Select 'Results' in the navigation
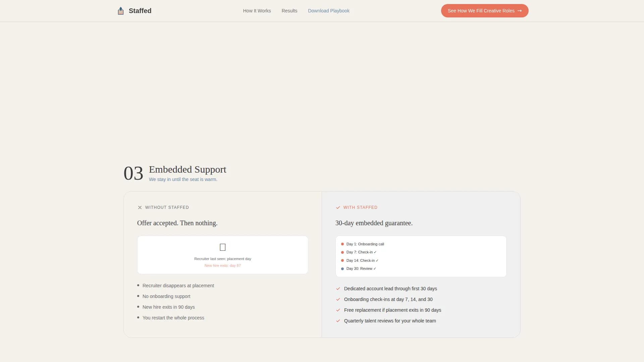Viewport: 644px width, 362px height. point(289,11)
